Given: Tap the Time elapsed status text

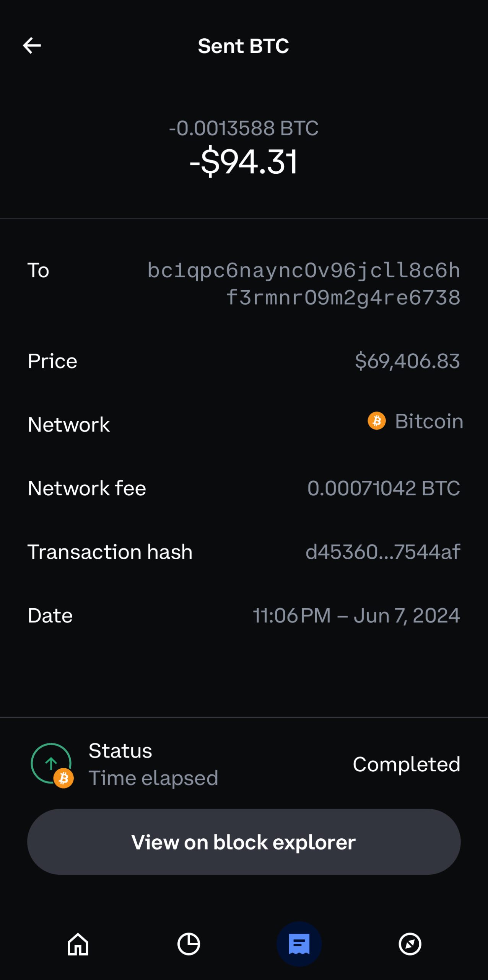Looking at the screenshot, I should click(153, 778).
